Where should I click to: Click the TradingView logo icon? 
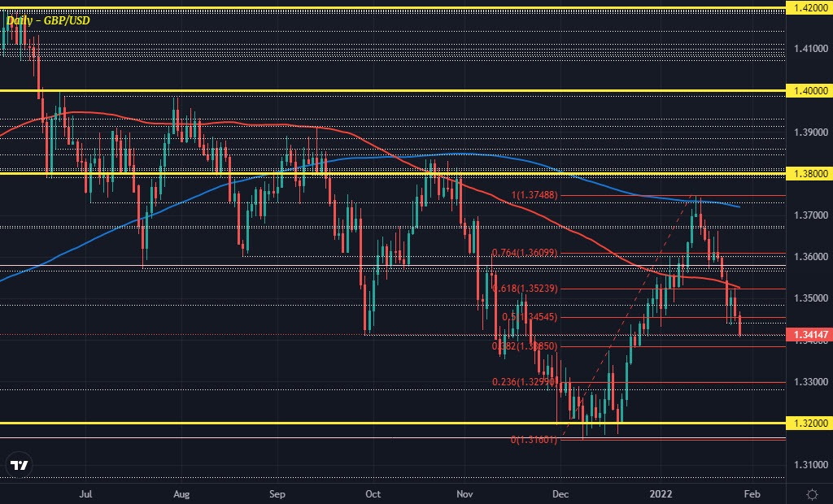click(x=20, y=465)
